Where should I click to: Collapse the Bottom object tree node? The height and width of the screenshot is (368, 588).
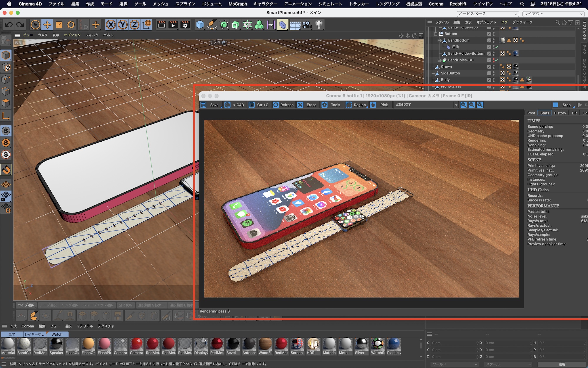click(x=436, y=34)
